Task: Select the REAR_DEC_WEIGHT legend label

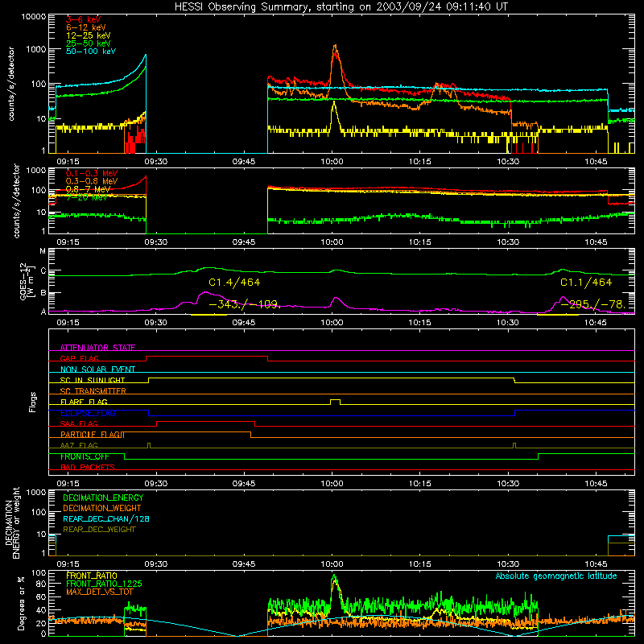Action: tap(99, 530)
